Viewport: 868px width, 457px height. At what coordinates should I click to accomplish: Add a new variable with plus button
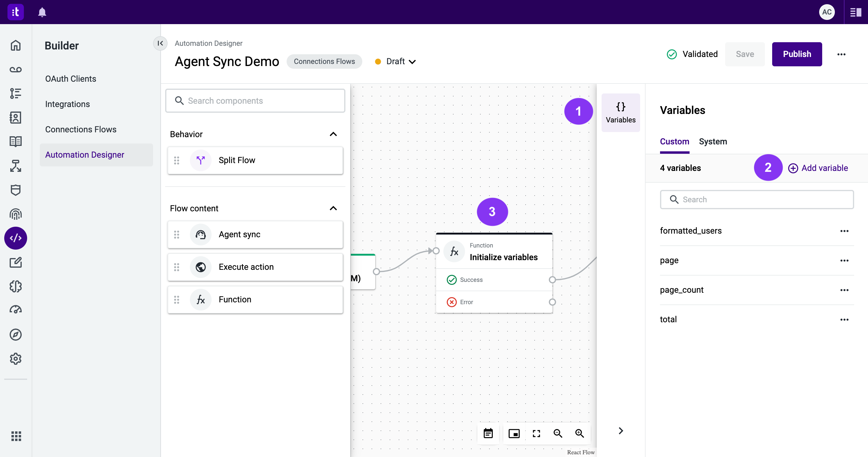[x=793, y=168]
